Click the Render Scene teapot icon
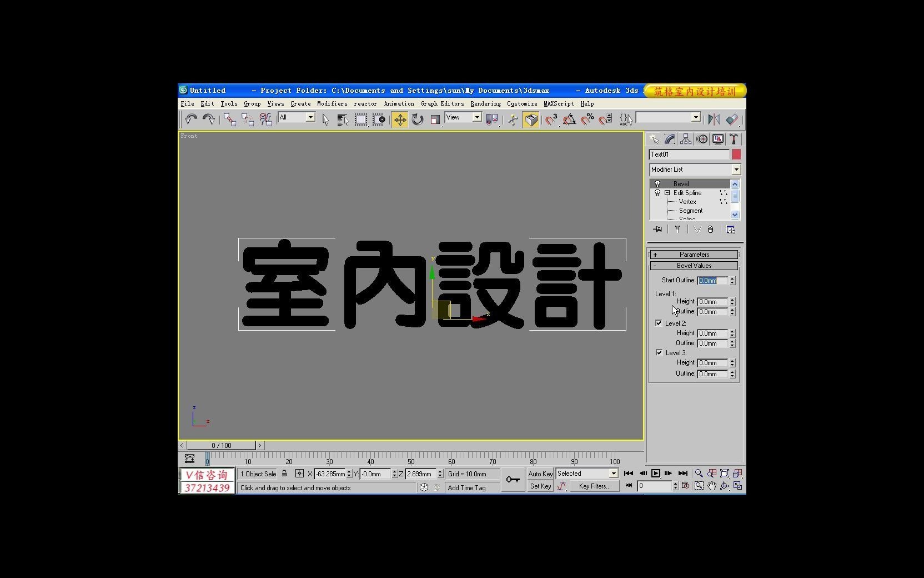The image size is (924, 578). tap(531, 119)
